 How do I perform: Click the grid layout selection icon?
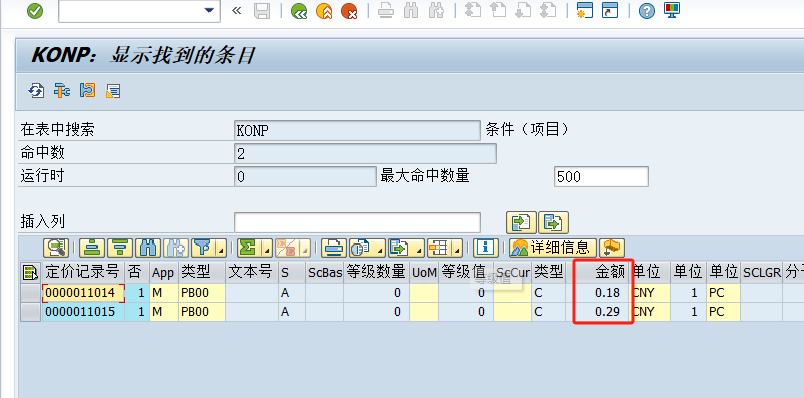point(439,248)
